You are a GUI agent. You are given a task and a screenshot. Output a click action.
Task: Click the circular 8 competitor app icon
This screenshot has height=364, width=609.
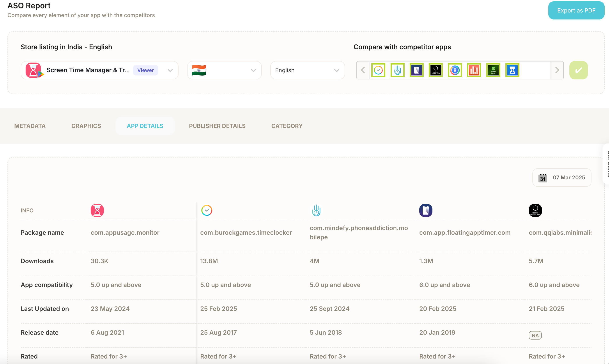[455, 70]
